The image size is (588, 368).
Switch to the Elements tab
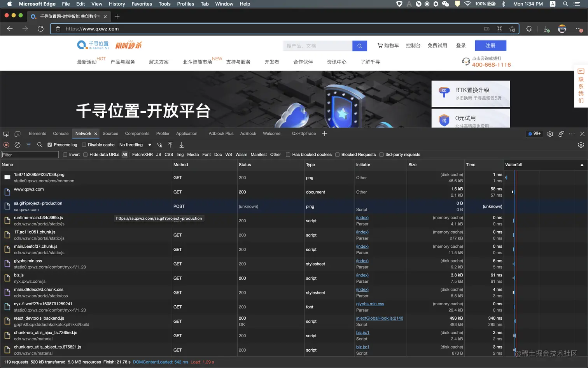(37, 134)
